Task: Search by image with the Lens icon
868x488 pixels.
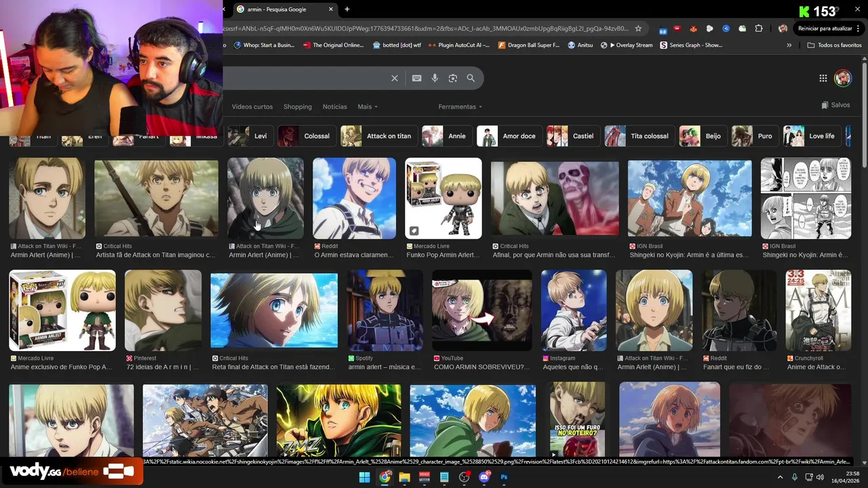Action: (453, 79)
